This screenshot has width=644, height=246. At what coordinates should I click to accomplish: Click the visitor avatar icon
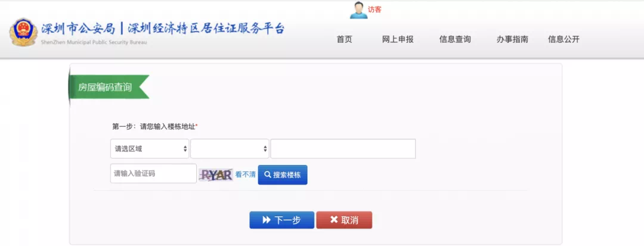click(358, 10)
